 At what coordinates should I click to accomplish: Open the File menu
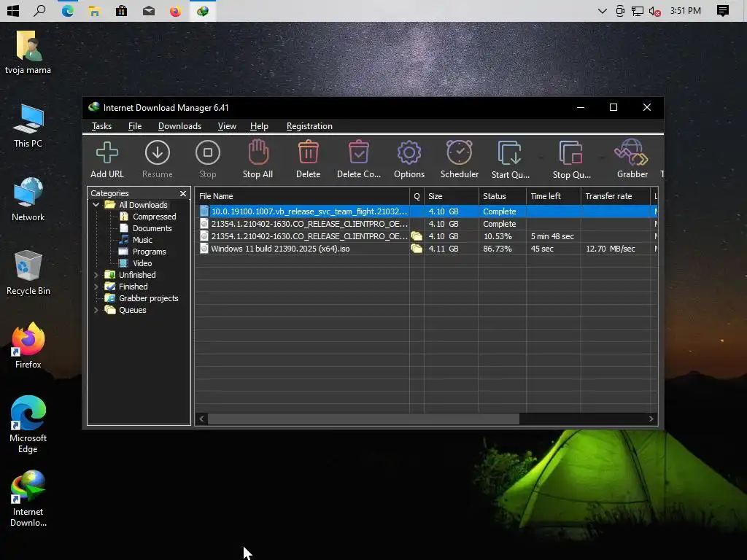(x=135, y=126)
